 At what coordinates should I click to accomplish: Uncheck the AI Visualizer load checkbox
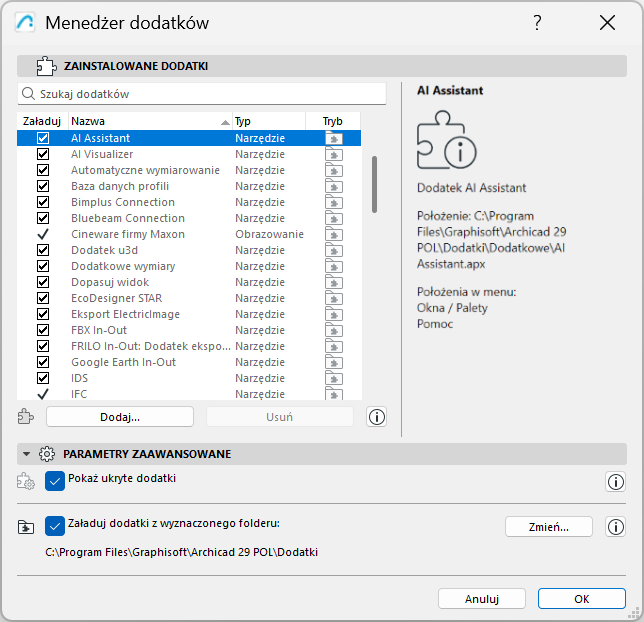click(x=43, y=154)
